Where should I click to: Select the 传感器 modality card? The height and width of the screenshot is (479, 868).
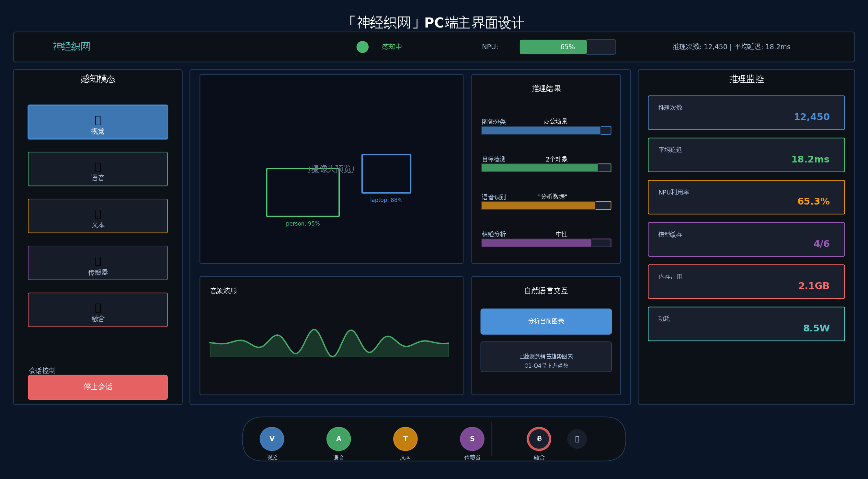(x=98, y=263)
